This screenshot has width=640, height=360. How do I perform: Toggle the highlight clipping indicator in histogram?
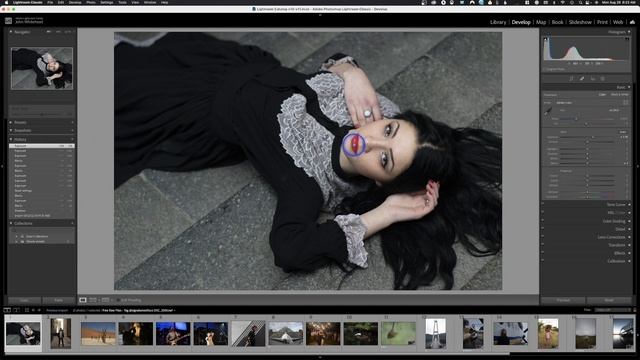627,39
